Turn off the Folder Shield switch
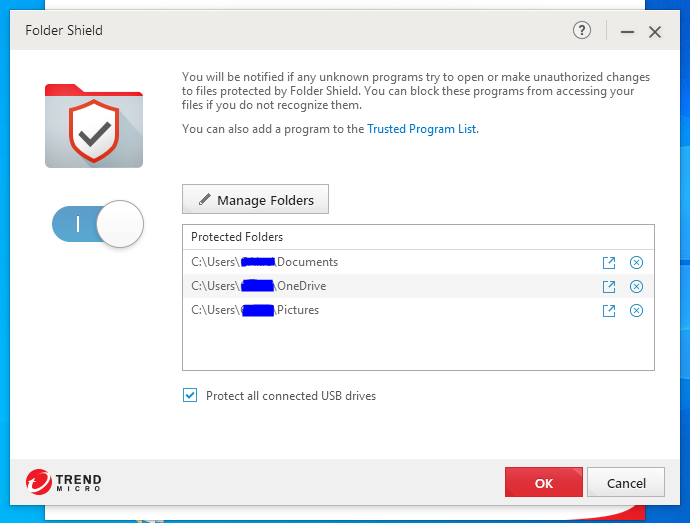This screenshot has width=690, height=523. coord(98,224)
